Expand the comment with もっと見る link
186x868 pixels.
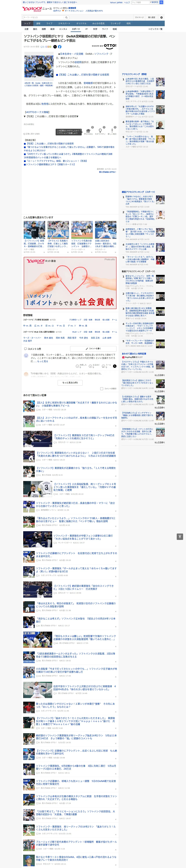click(x=43, y=361)
